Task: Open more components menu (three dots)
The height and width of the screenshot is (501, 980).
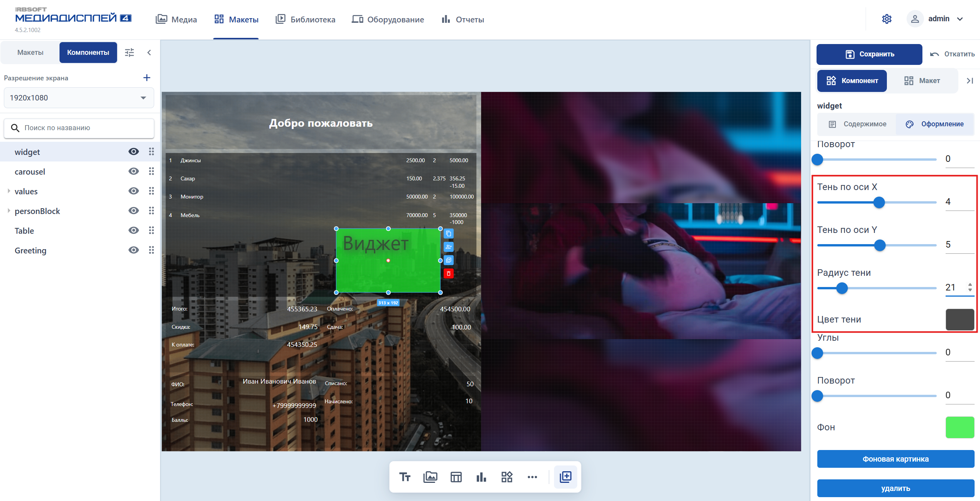Action: point(532,477)
